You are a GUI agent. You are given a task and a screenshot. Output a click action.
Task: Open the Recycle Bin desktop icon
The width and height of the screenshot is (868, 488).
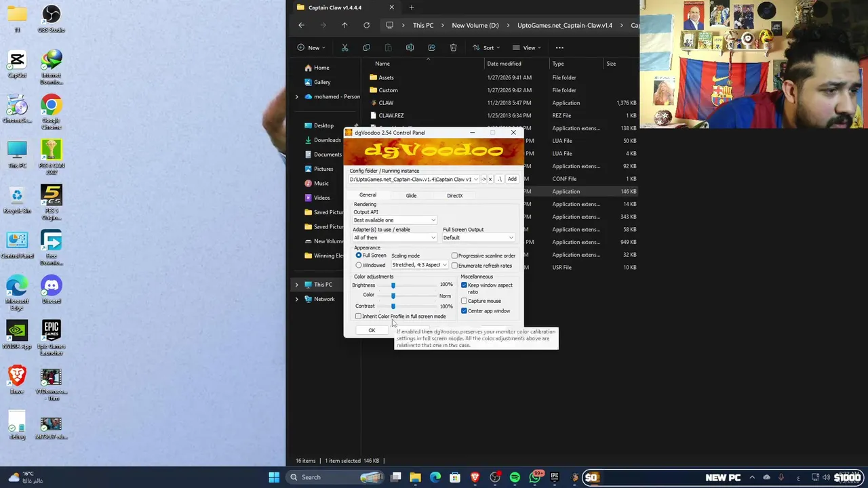coord(17,199)
